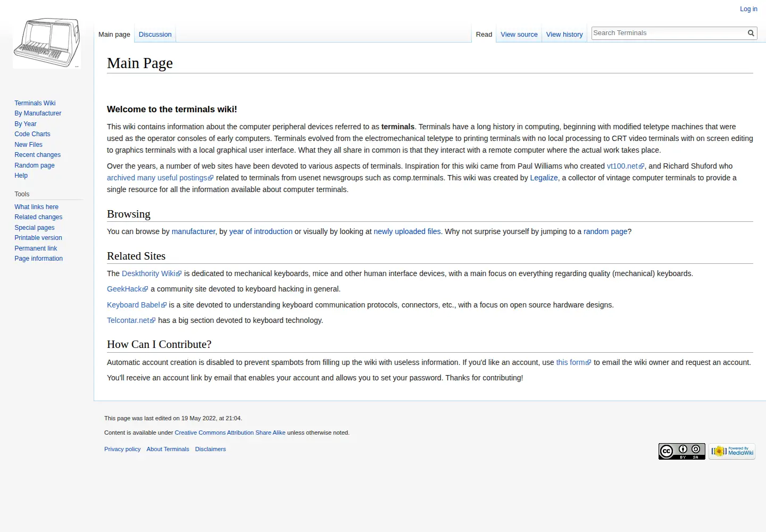View Recent changes in sidebar
This screenshot has width=766, height=532.
click(37, 155)
